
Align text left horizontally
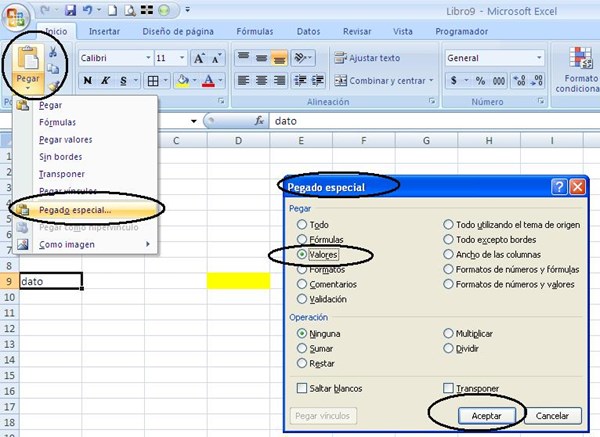[x=243, y=81]
